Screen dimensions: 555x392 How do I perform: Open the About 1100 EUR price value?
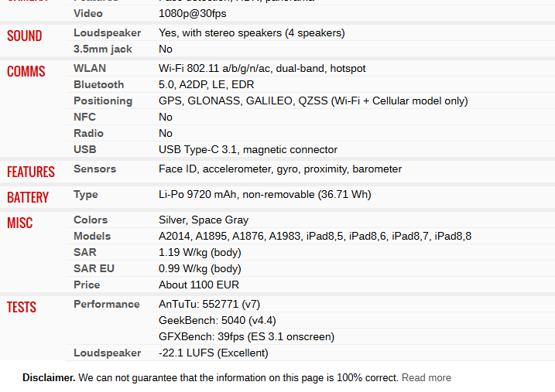199,285
